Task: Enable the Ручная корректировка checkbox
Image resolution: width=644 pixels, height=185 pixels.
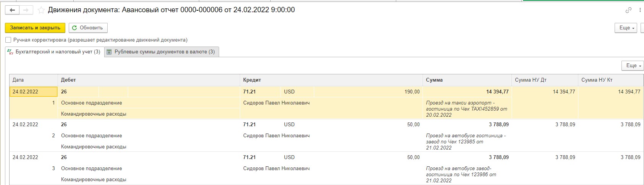Action: point(8,40)
